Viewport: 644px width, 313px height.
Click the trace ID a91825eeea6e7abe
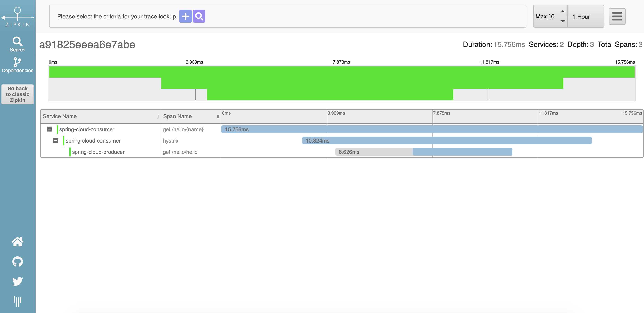tap(87, 45)
